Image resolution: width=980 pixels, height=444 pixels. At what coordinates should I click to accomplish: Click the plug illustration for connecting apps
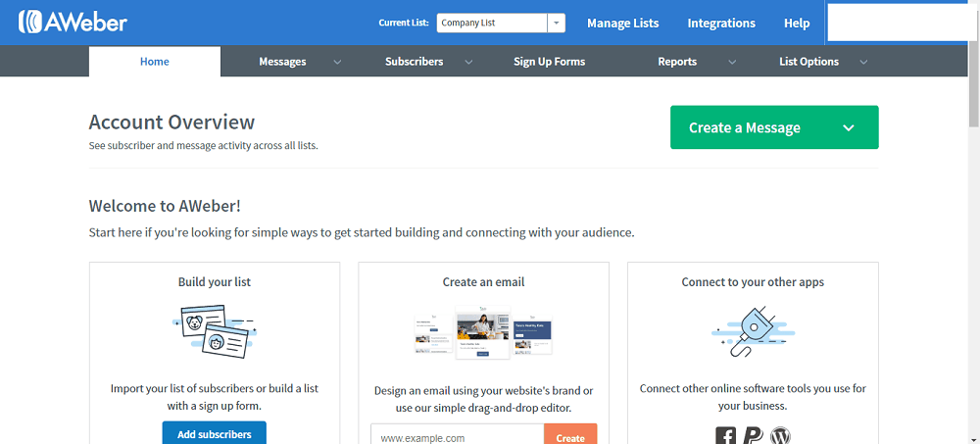pos(753,330)
